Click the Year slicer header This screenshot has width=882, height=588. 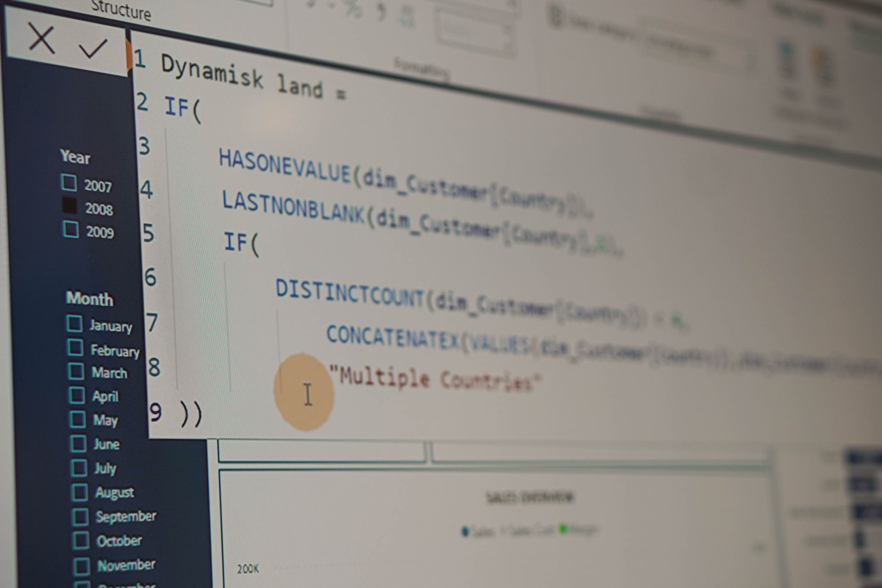(75, 157)
